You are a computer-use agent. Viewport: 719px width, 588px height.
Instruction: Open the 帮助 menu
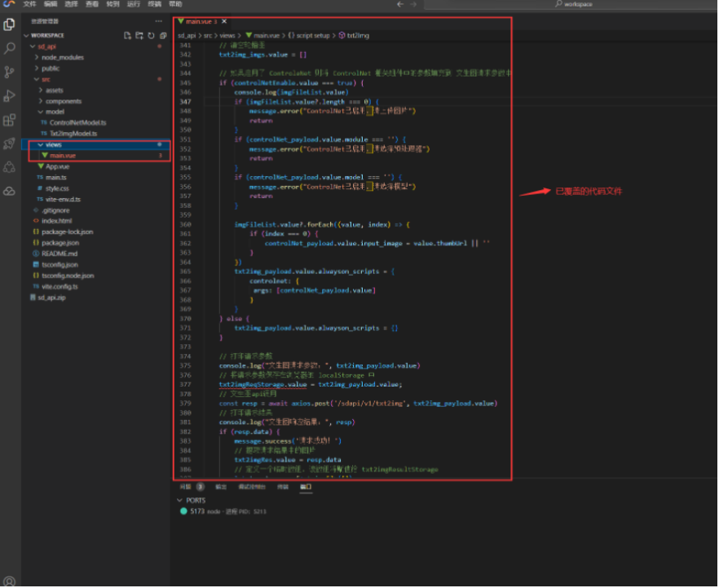click(x=175, y=3)
